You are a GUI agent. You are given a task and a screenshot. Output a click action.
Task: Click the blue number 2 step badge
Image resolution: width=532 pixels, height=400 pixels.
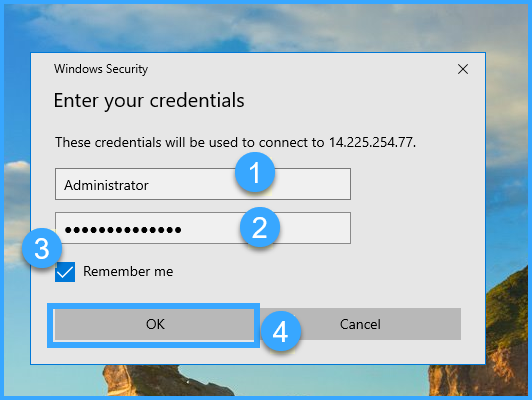pos(260,227)
